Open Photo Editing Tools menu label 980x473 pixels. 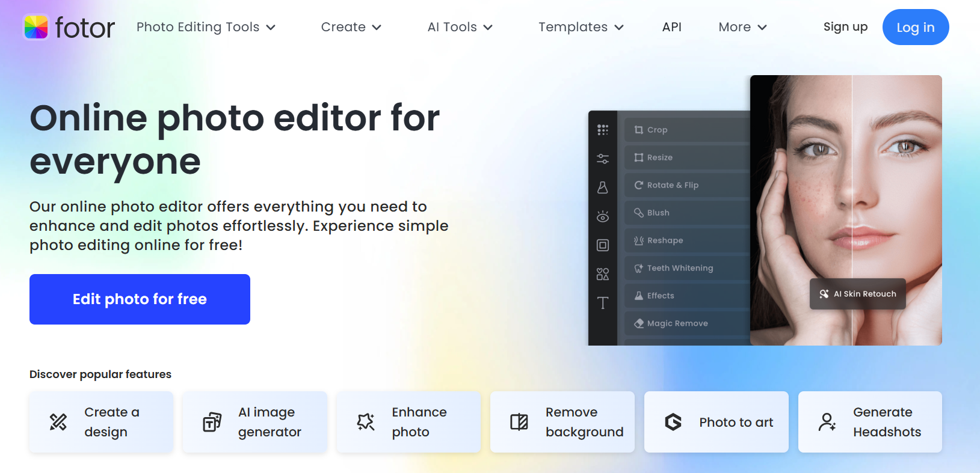tap(198, 27)
